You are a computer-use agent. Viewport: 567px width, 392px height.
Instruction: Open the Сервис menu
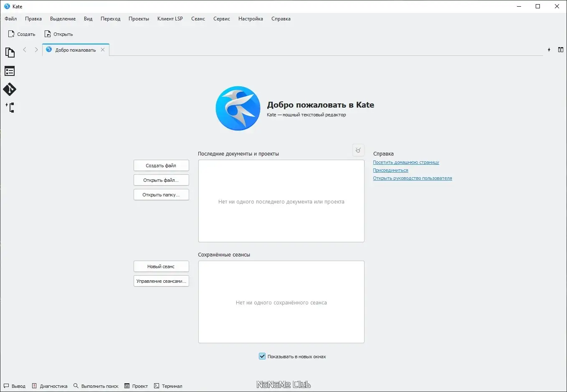(222, 19)
